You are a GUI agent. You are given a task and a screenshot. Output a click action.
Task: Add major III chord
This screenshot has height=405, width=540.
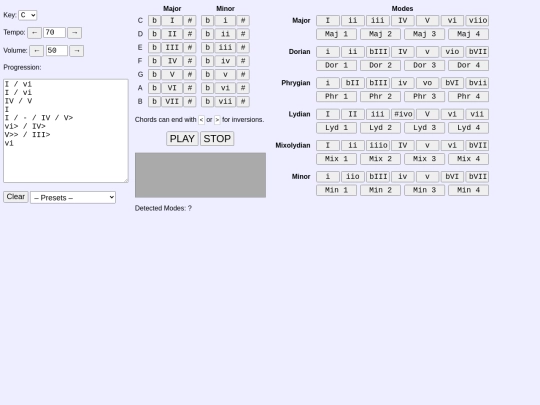point(172,48)
